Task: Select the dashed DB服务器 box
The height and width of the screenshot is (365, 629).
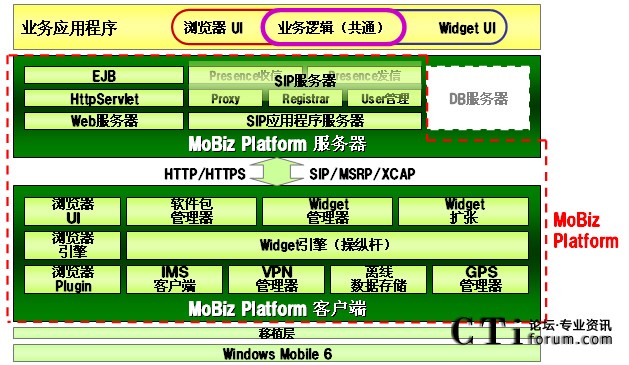Action: point(478,98)
